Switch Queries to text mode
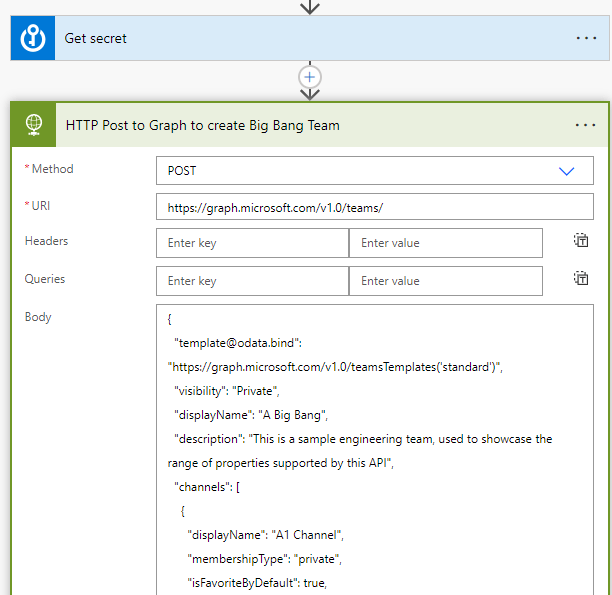612x595 pixels. click(580, 279)
